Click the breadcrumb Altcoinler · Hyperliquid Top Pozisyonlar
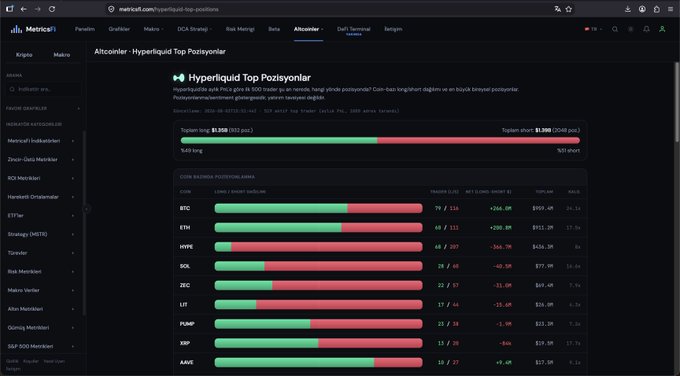680x376 pixels. [160, 52]
